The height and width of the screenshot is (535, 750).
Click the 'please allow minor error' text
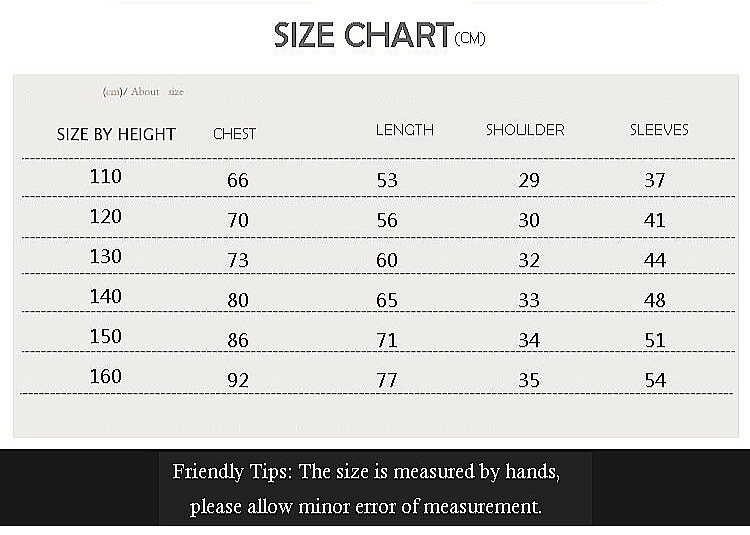click(366, 506)
